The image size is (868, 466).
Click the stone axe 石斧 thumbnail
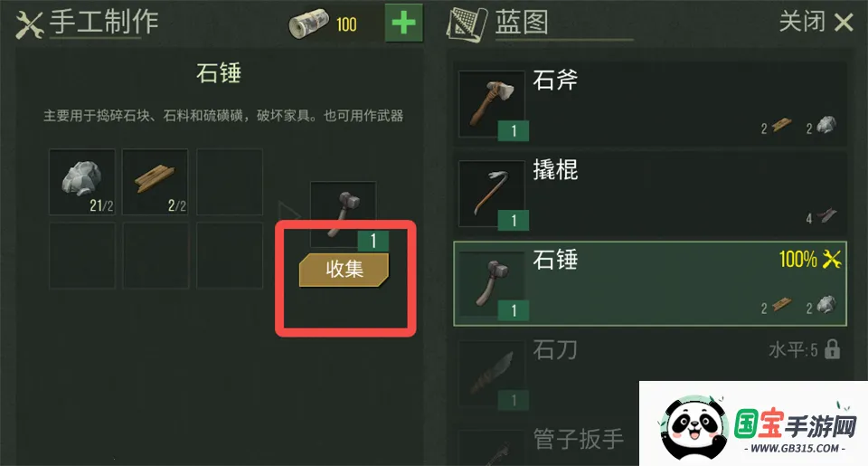(492, 104)
